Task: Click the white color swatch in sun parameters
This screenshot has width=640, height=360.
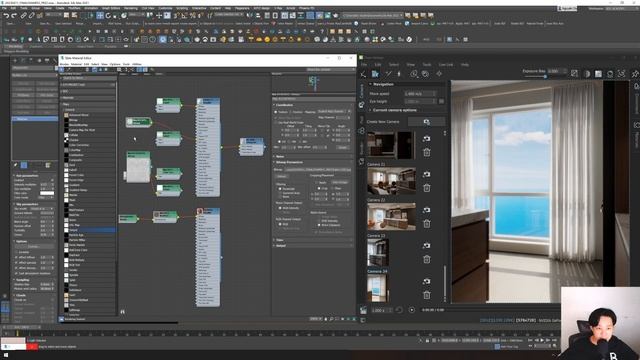Action: 47,193
